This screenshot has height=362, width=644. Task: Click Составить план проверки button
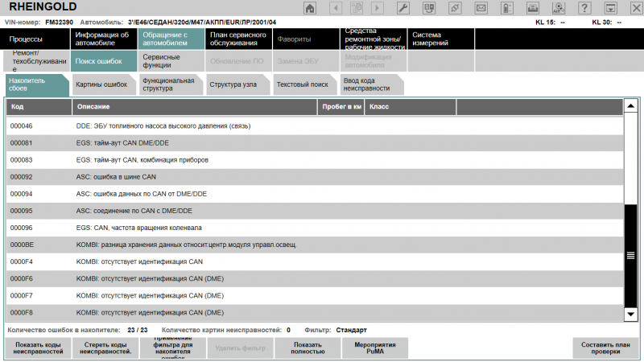(x=605, y=348)
